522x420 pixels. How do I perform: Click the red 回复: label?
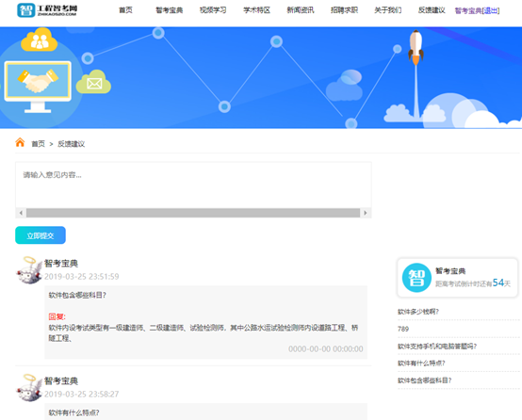pyautogui.click(x=57, y=316)
